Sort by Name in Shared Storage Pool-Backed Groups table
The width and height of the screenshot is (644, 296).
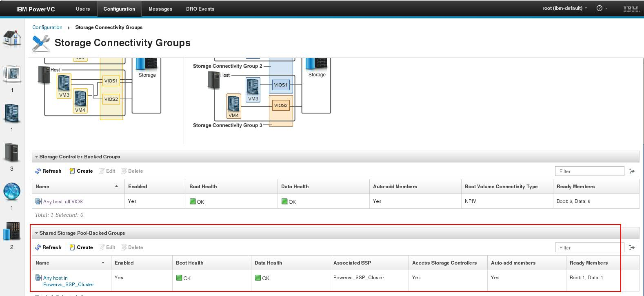point(71,263)
